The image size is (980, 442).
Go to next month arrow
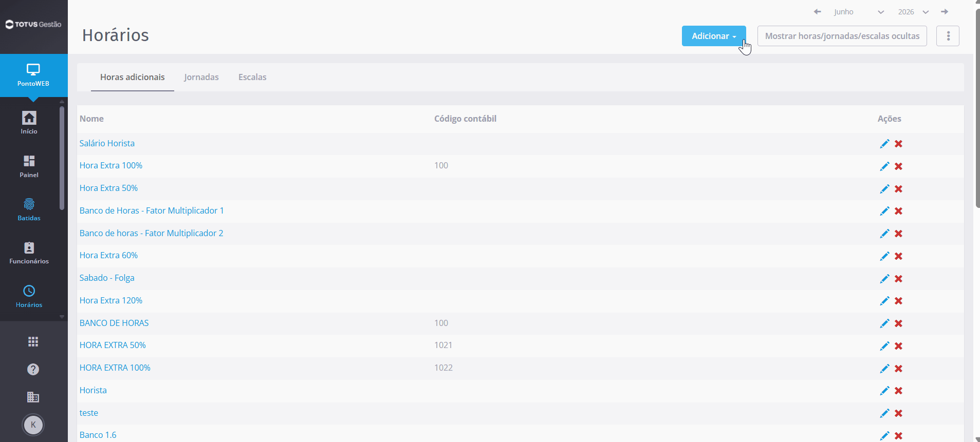(x=945, y=12)
